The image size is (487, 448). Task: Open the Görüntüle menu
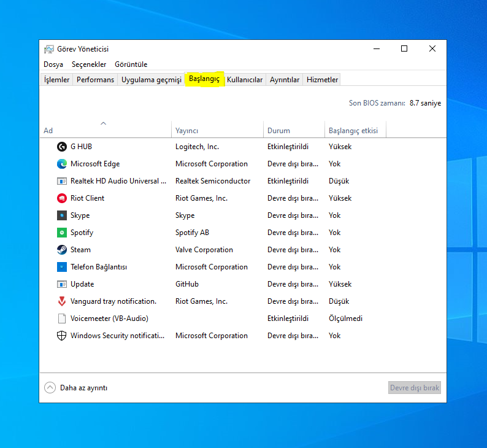[131, 64]
